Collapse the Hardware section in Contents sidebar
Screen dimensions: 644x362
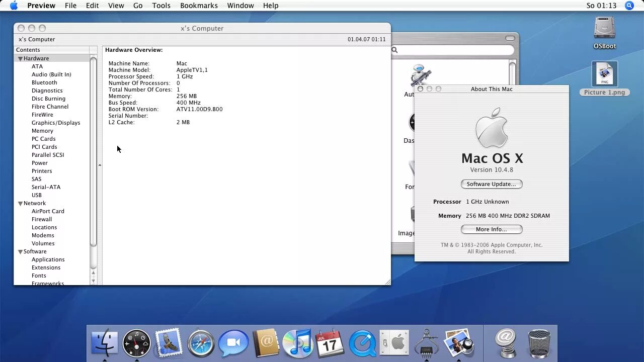[x=20, y=58]
